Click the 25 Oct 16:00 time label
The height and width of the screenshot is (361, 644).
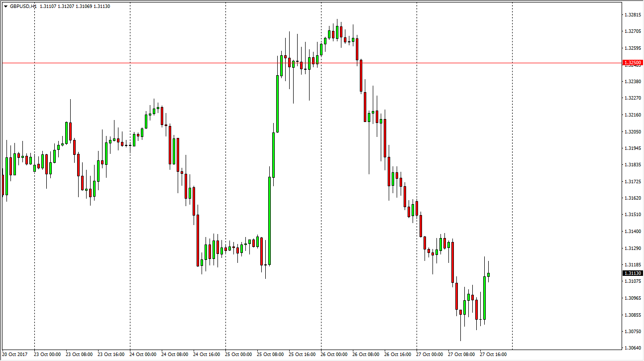click(x=303, y=355)
